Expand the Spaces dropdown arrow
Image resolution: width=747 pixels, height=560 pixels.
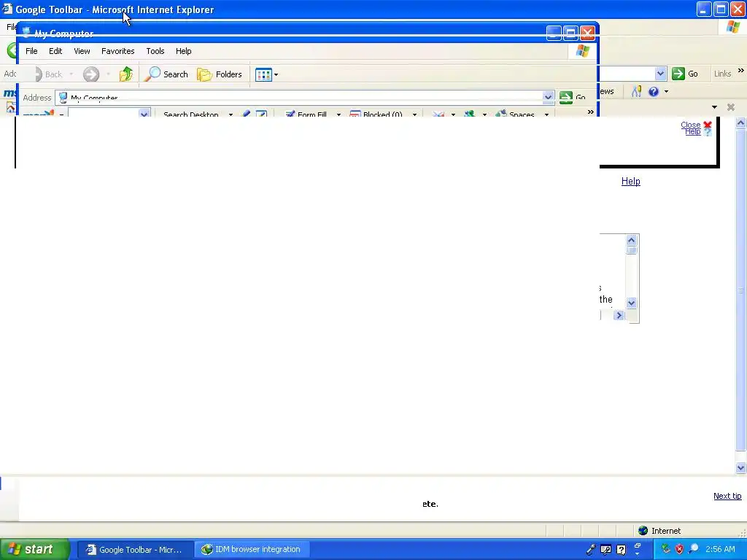tap(546, 114)
